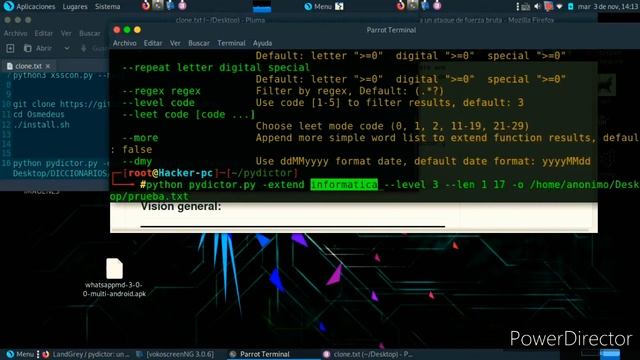This screenshot has height=360, width=640.
Task: Click the '--dmy' option text in terminal
Action: [137, 161]
